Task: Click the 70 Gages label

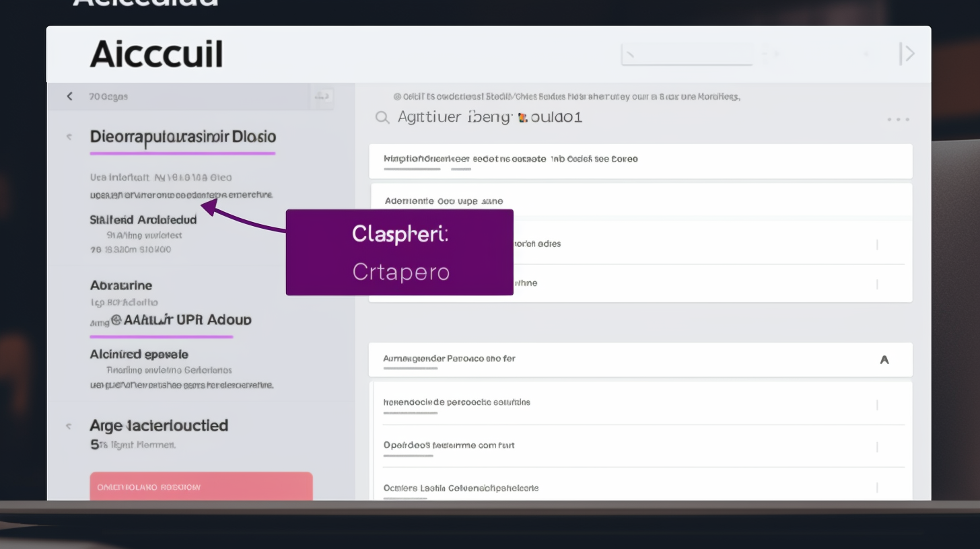Action: pyautogui.click(x=108, y=96)
